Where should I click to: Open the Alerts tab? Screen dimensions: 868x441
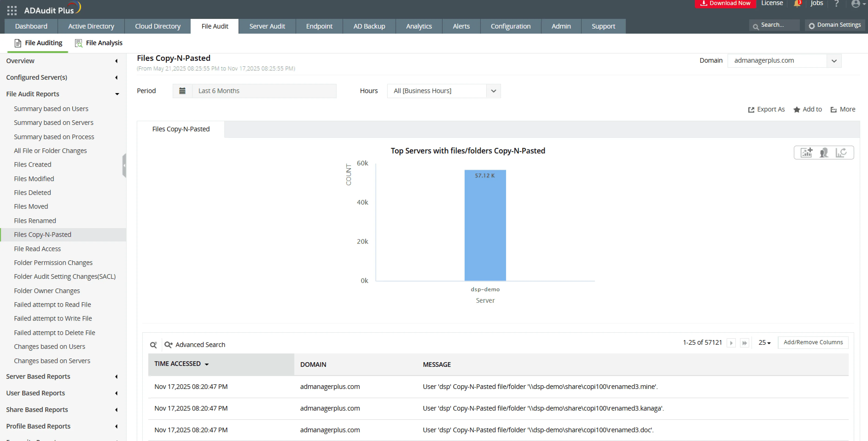[x=461, y=26]
